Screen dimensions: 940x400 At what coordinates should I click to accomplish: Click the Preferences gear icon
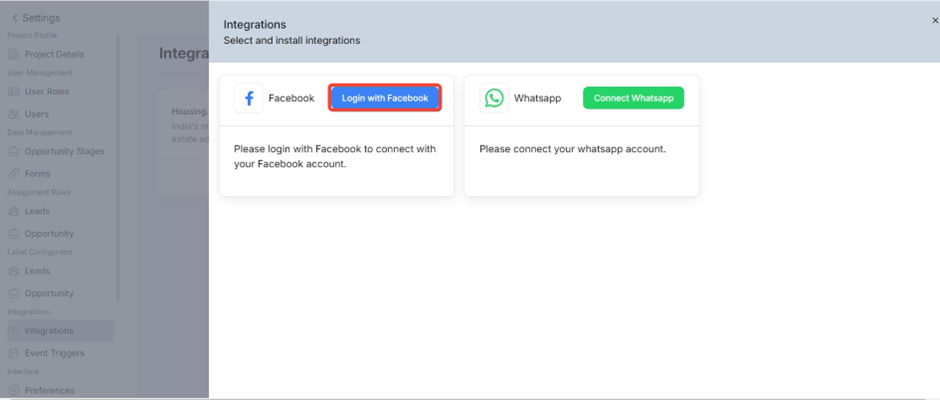tap(14, 390)
